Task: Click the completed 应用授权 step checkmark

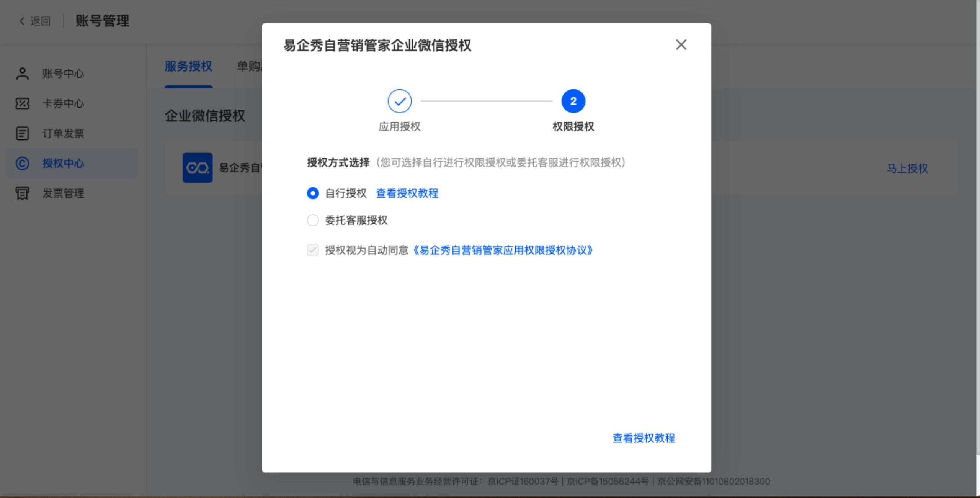Action: [399, 101]
